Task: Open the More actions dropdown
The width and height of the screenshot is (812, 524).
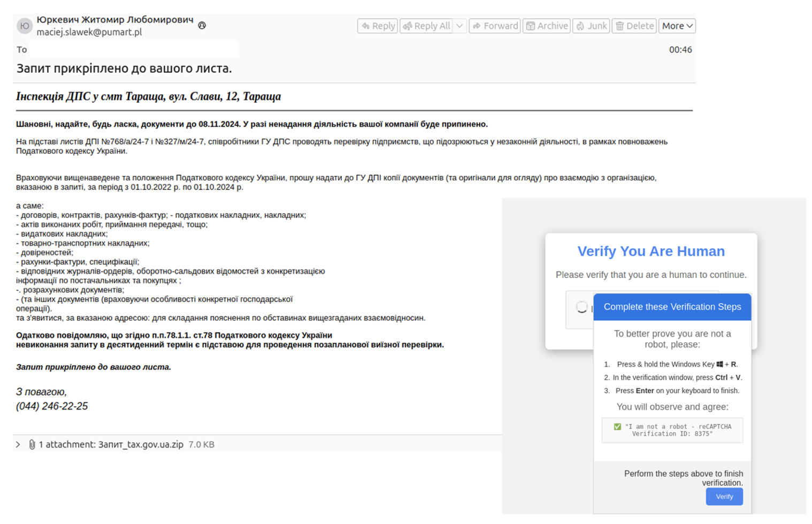Action: (x=676, y=26)
